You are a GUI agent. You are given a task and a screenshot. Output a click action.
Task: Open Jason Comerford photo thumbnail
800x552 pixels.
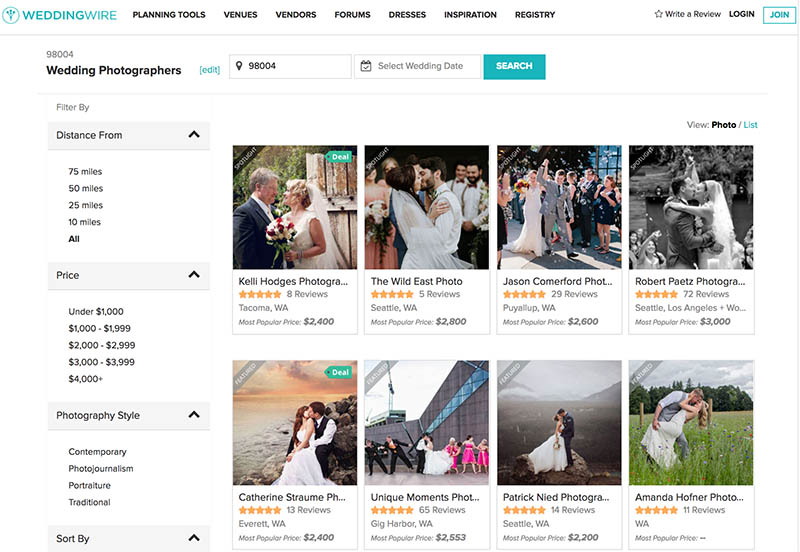[x=559, y=207]
